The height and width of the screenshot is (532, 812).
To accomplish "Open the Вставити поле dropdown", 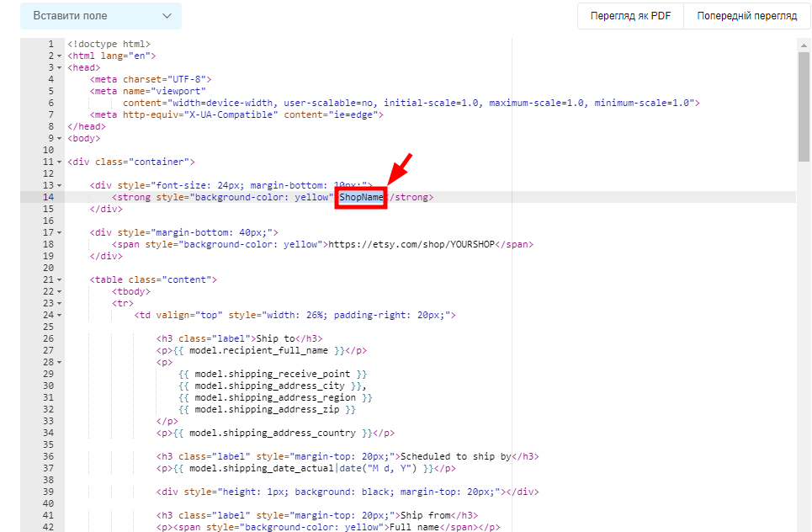I will tap(101, 16).
